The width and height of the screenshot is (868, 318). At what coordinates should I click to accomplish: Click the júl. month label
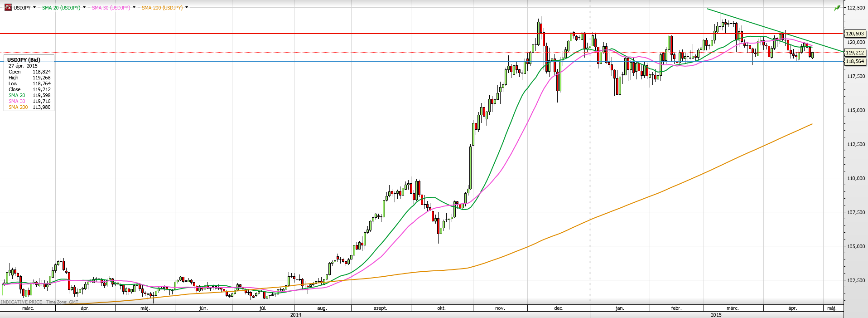(x=263, y=308)
